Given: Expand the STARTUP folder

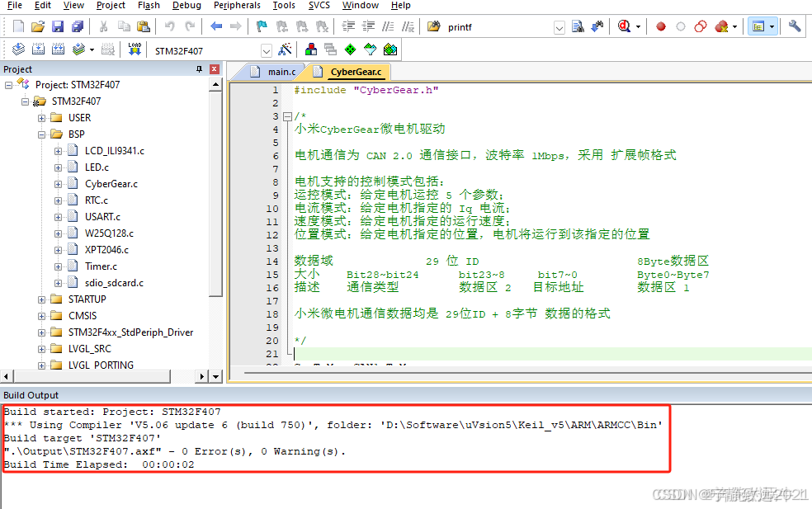Looking at the screenshot, I should [41, 299].
